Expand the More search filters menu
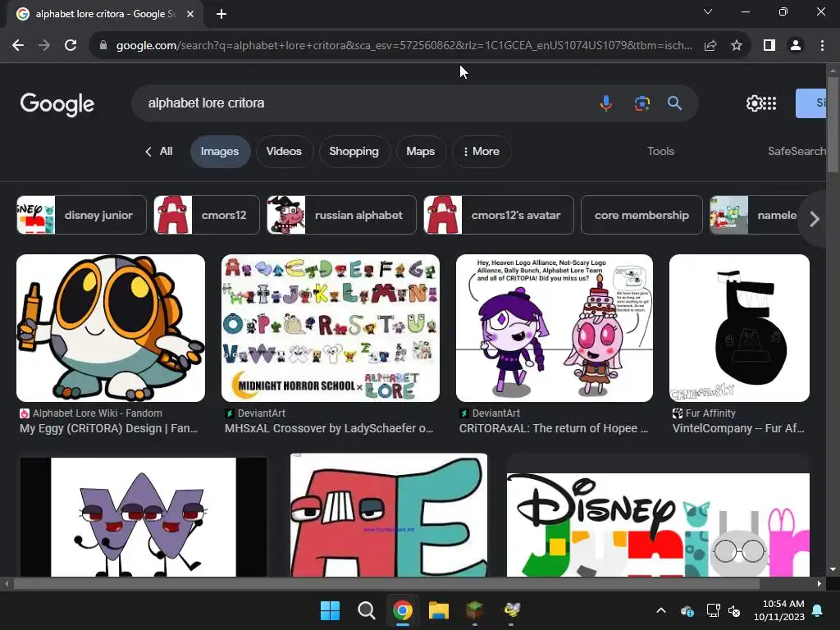840x630 pixels. [x=481, y=152]
